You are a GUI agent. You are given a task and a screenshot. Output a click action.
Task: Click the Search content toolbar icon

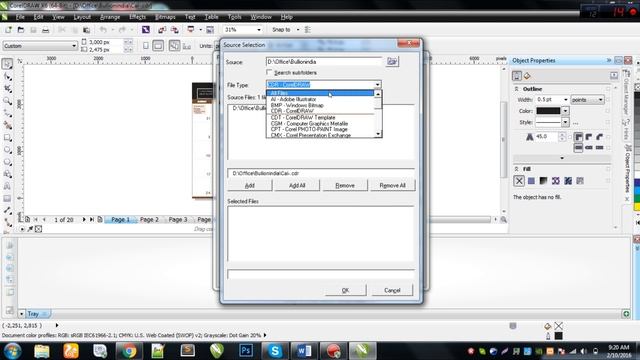pos(146,30)
